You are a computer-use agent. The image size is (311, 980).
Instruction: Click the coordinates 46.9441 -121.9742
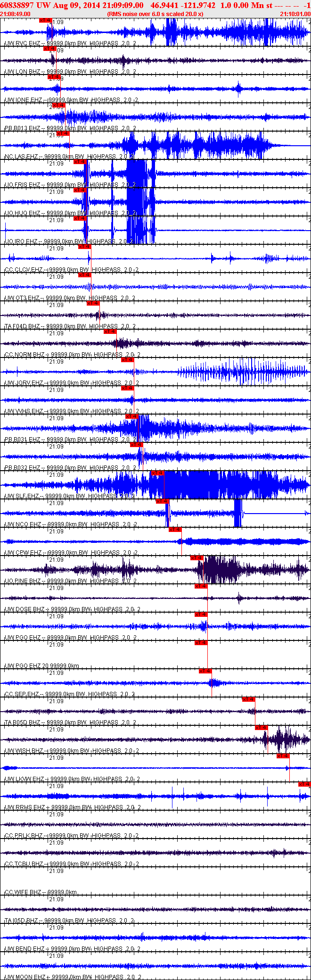(x=183, y=5)
